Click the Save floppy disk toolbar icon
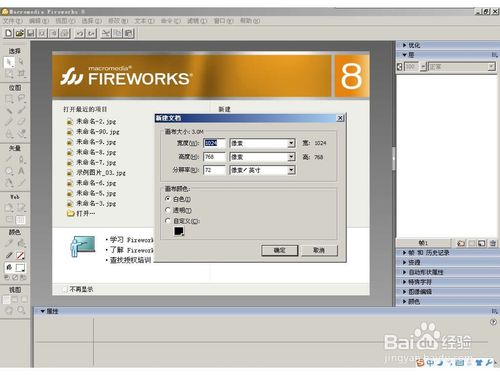 coord(31,33)
